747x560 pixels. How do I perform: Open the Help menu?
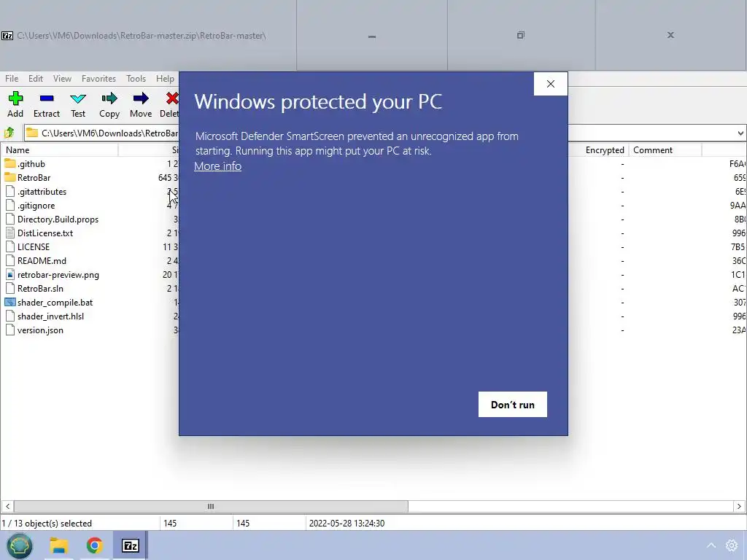[x=165, y=79]
